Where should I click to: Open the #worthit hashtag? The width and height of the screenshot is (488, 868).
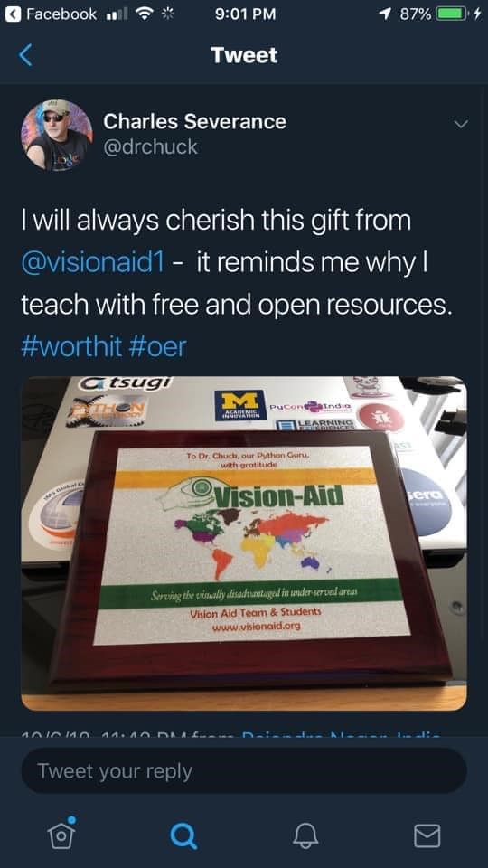71,346
